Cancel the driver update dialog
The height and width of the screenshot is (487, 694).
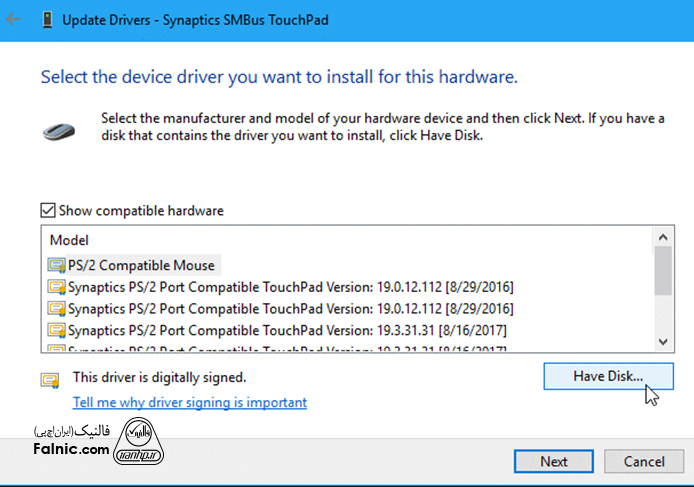pos(644,461)
